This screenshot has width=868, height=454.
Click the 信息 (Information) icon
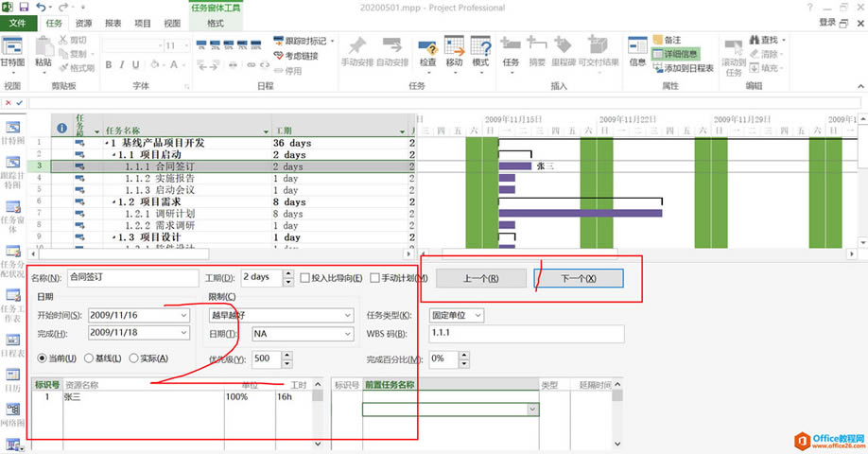[x=637, y=47]
